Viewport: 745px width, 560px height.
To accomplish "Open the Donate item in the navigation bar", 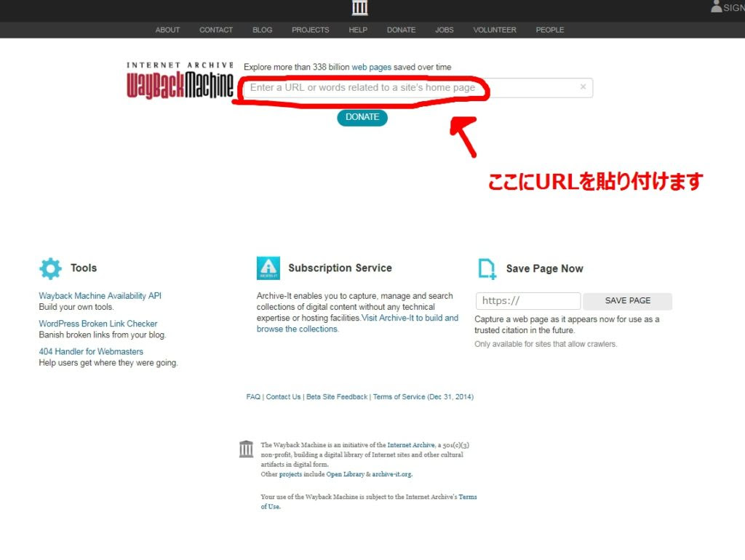I will pyautogui.click(x=401, y=30).
